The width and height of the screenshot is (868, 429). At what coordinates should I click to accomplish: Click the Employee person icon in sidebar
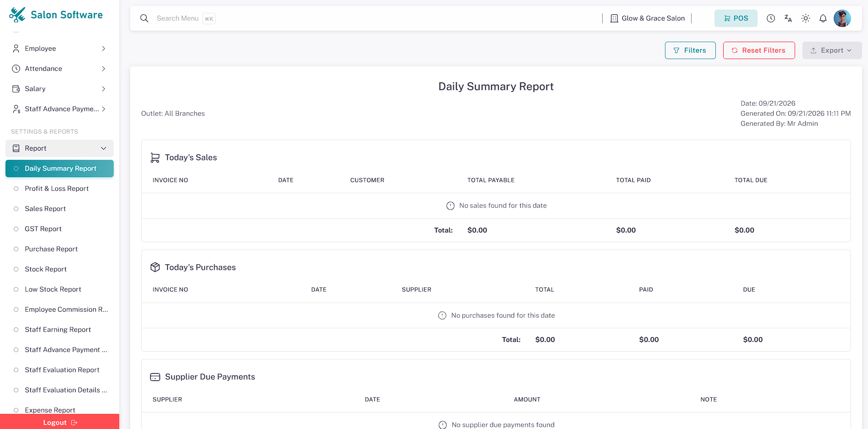pos(16,49)
